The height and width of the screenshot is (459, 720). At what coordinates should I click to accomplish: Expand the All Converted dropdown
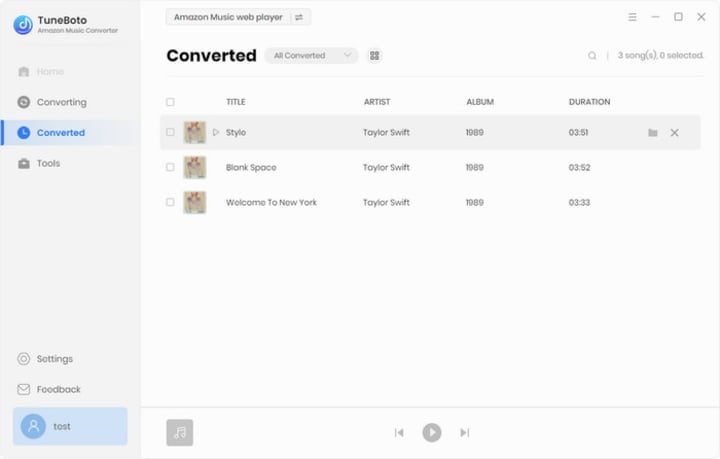coord(312,56)
